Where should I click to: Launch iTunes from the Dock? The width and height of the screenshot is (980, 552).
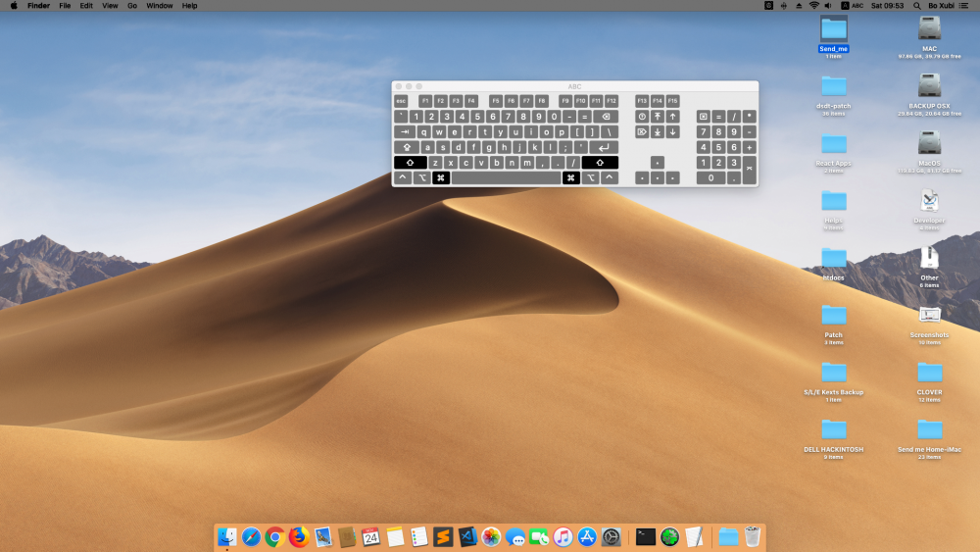[563, 537]
